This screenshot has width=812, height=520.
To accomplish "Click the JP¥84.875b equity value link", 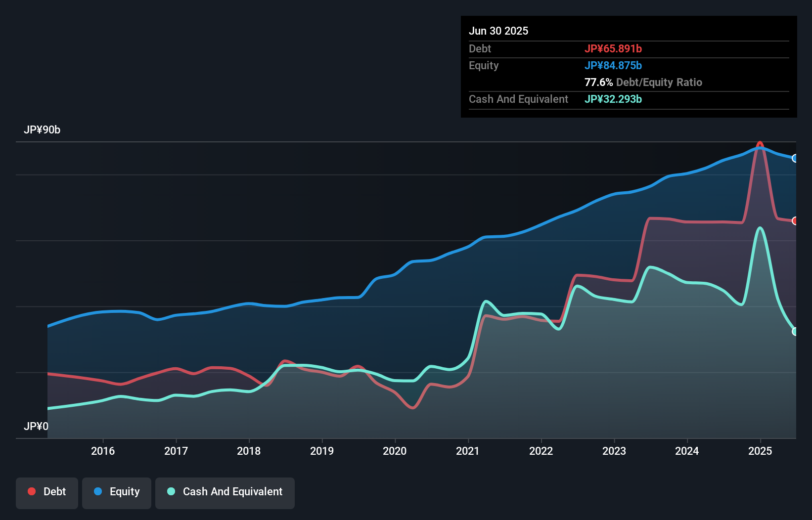I will click(613, 65).
